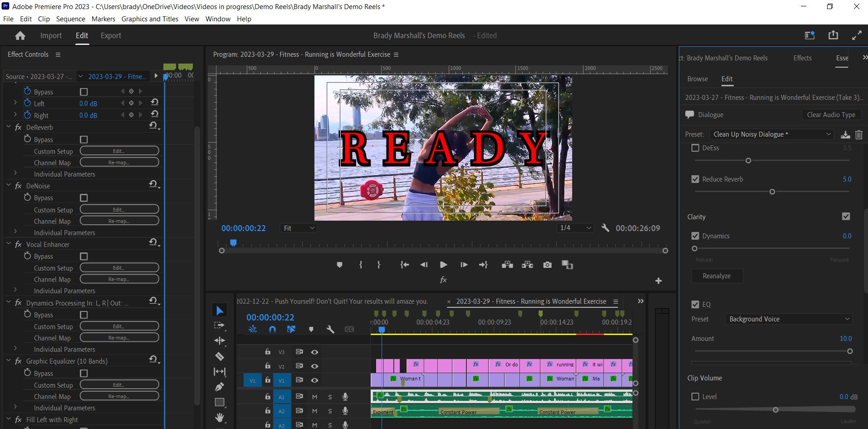Hide track V2 with eye toggle
Viewport: 868px width, 429px height.
click(314, 366)
